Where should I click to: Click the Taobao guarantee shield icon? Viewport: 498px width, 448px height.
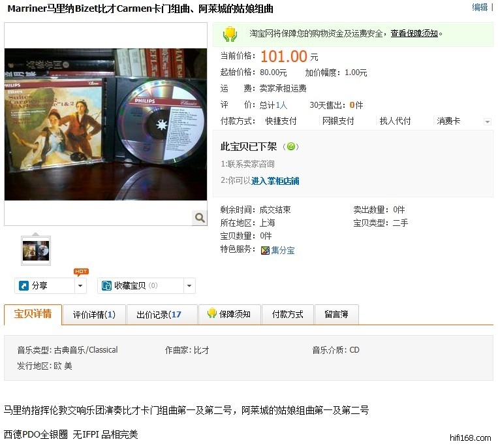230,34
